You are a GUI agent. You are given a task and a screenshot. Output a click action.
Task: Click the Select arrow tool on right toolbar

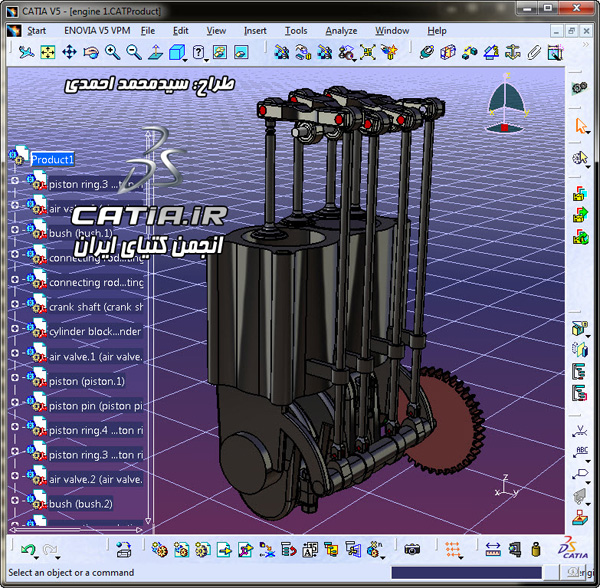coord(581,125)
